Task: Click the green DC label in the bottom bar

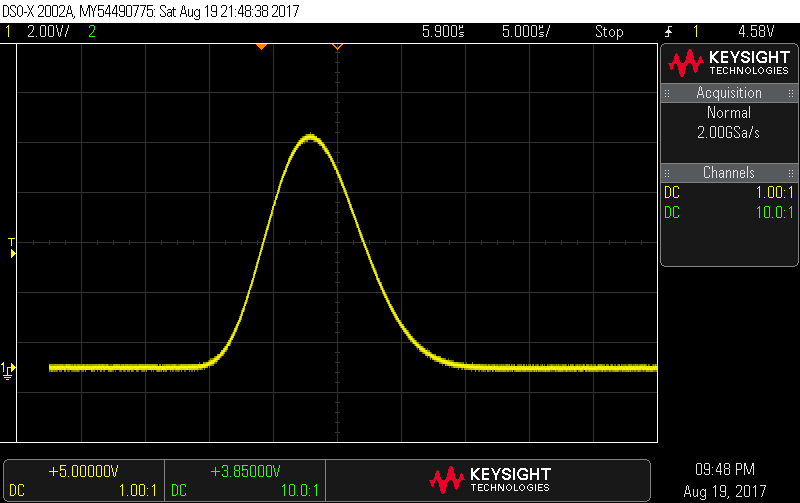Action: coord(179,491)
